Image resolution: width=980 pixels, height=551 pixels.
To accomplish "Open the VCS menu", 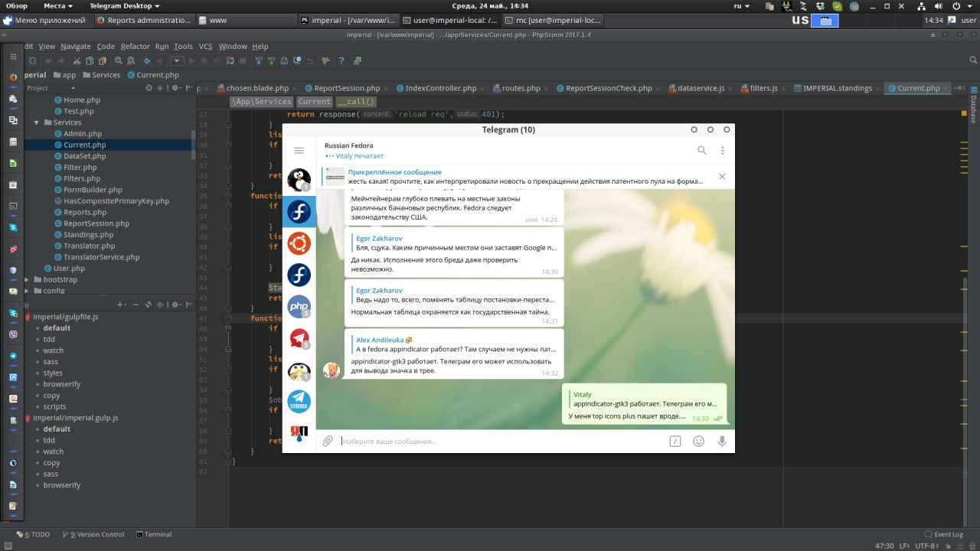I will pos(205,46).
